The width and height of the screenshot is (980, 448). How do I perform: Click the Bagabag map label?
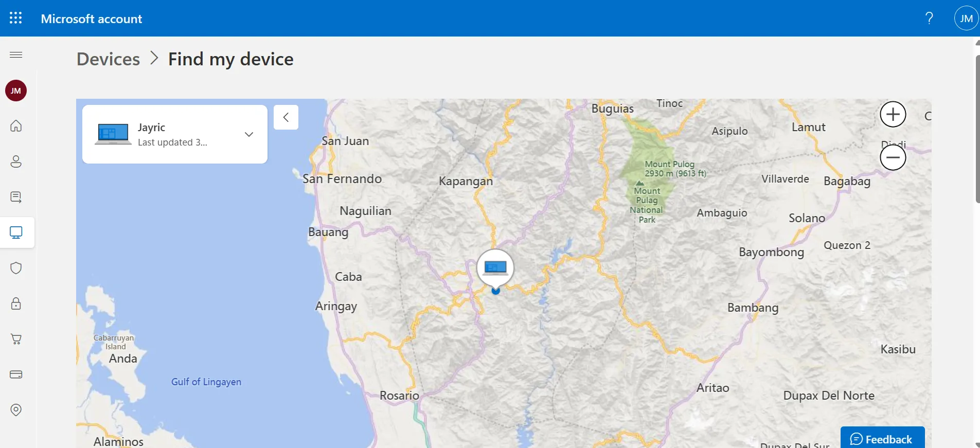pyautogui.click(x=847, y=181)
